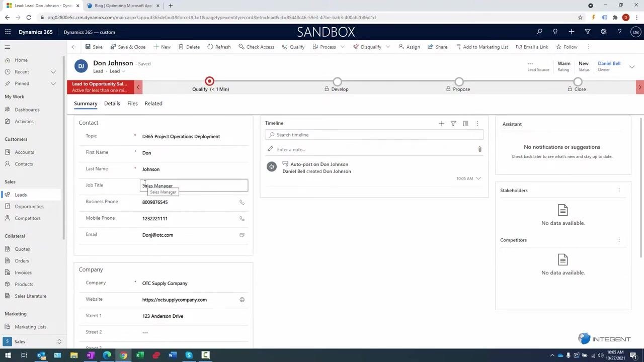Click the Search timeline input box
Image resolution: width=644 pixels, height=362 pixels.
(x=374, y=135)
